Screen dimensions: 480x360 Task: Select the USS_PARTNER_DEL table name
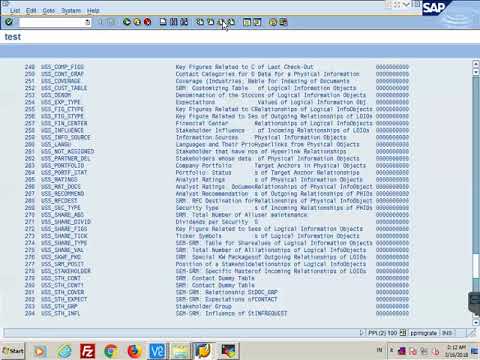(66, 158)
